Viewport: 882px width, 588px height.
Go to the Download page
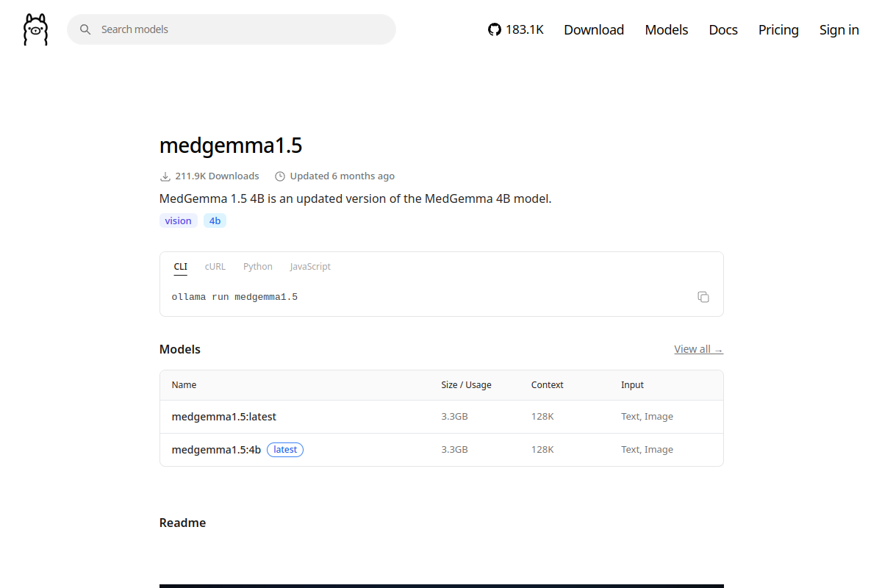[594, 29]
